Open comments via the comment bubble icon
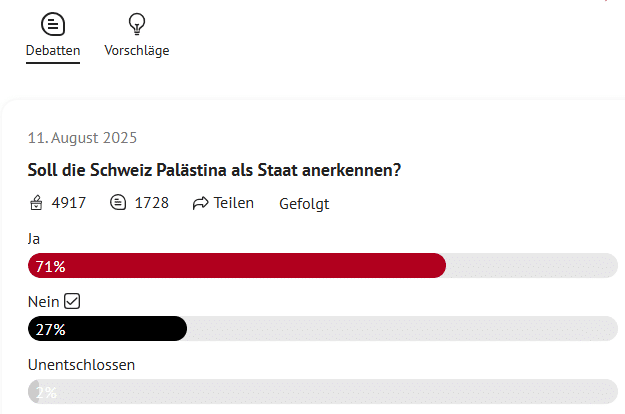Image resolution: width=625 pixels, height=414 pixels. (118, 203)
